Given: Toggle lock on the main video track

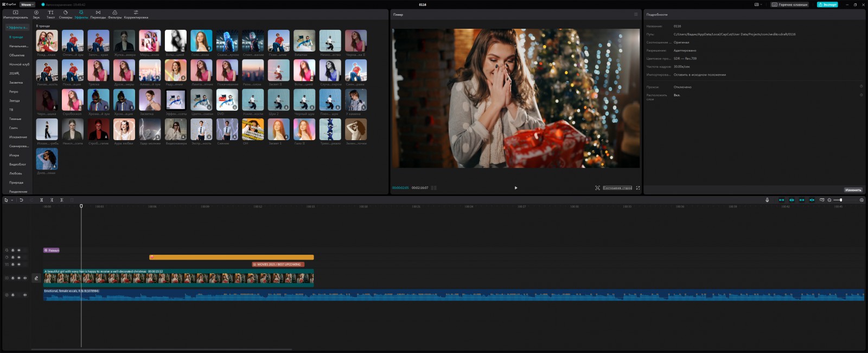Looking at the screenshot, I should (x=12, y=278).
